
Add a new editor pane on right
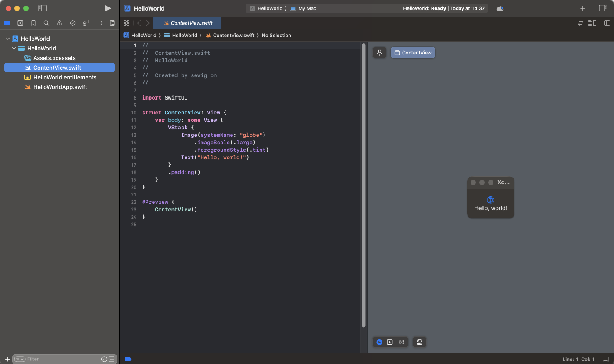point(607,23)
